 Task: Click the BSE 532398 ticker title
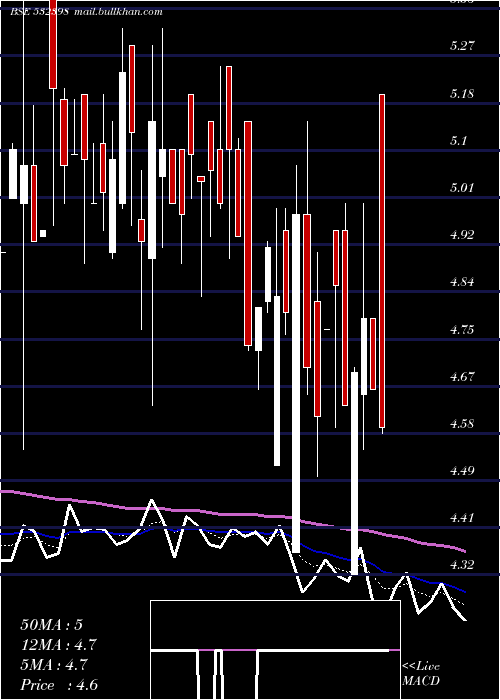tap(39, 12)
